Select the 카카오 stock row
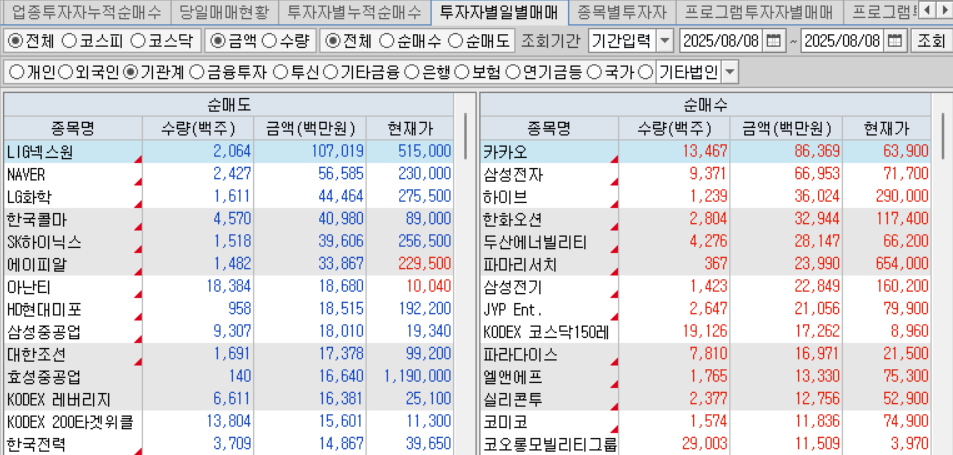This screenshot has height=455, width=953. click(x=705, y=151)
